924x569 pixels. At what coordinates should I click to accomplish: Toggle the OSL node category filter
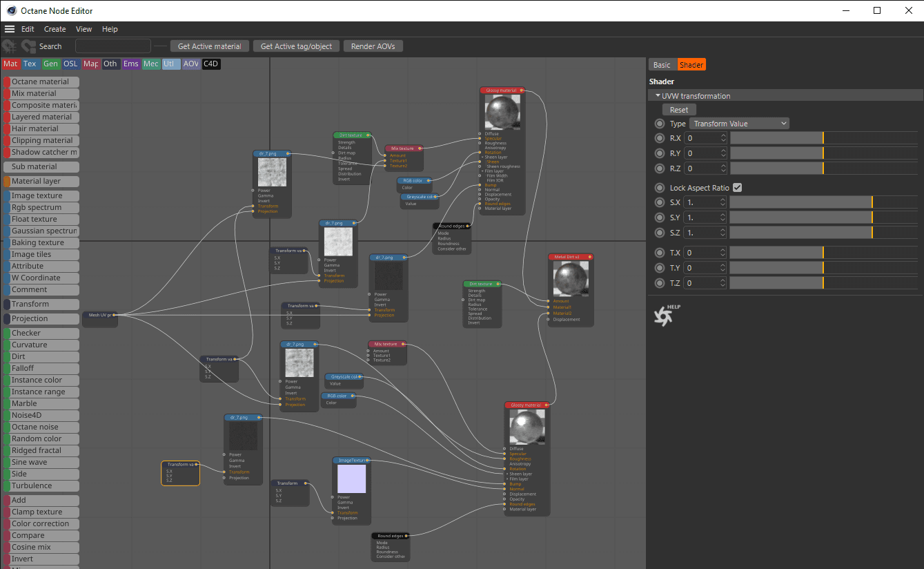[70, 64]
